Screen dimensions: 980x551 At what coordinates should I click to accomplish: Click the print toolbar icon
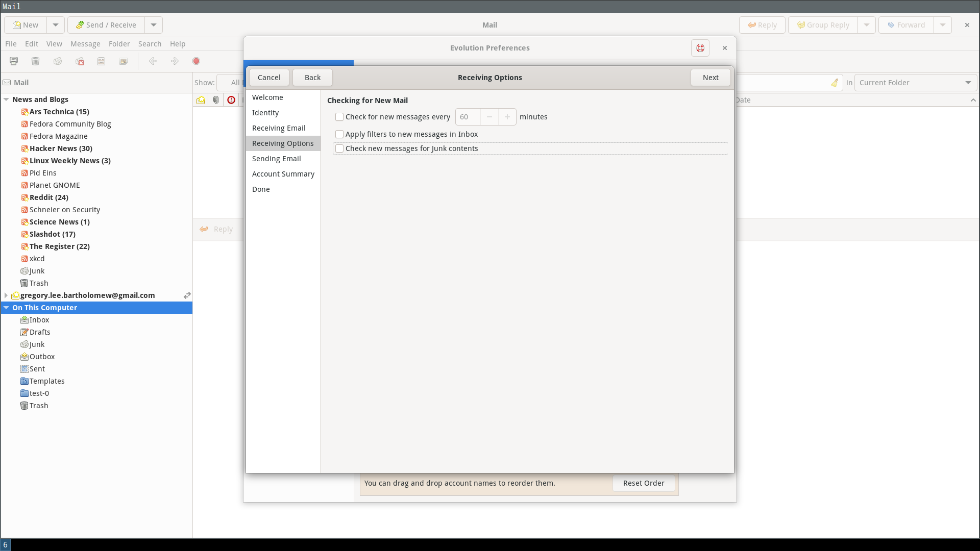click(x=14, y=61)
